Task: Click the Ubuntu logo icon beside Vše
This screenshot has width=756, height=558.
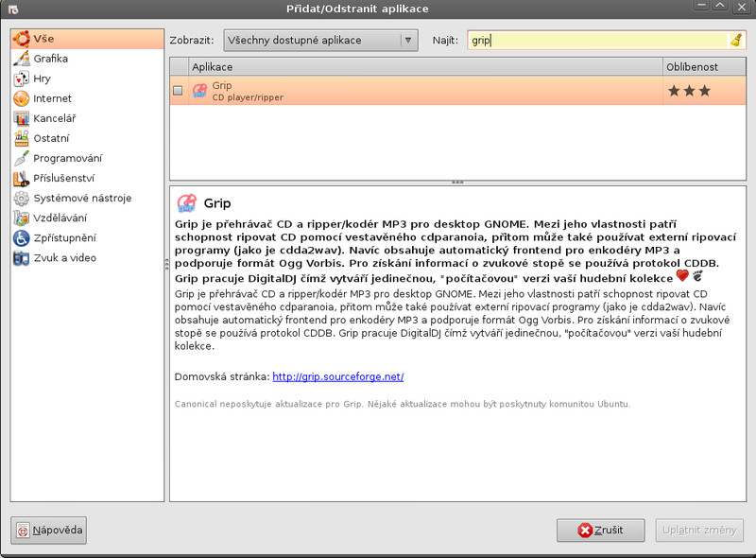Action: pos(21,39)
